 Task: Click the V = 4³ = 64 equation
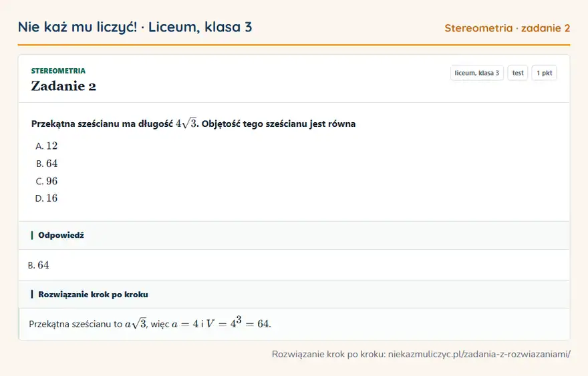point(238,323)
